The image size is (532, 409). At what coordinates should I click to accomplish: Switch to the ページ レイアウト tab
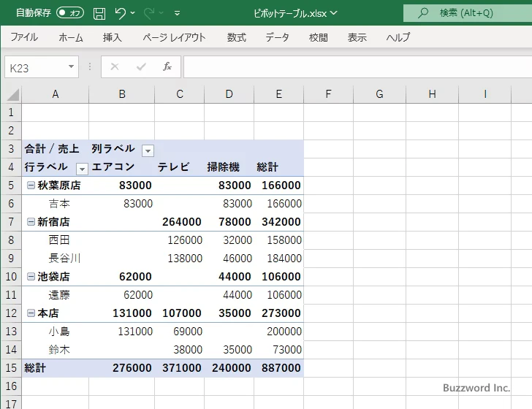pyautogui.click(x=174, y=37)
